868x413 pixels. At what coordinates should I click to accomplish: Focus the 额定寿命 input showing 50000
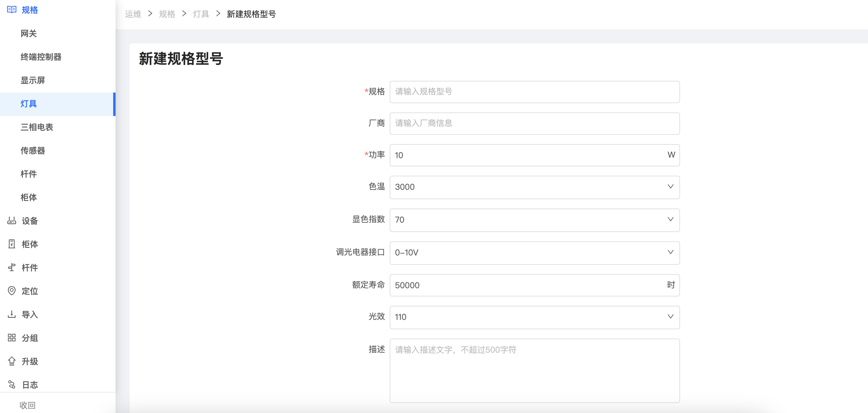(534, 285)
